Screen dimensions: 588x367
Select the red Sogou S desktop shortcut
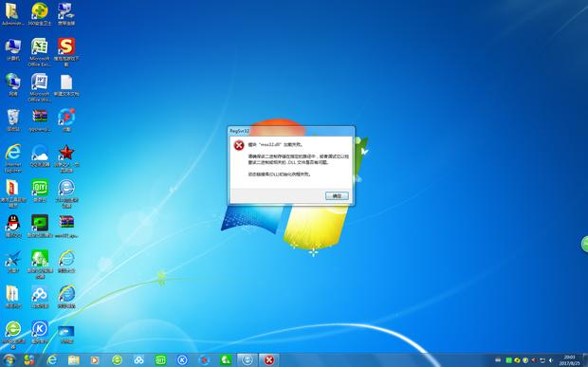point(66,52)
